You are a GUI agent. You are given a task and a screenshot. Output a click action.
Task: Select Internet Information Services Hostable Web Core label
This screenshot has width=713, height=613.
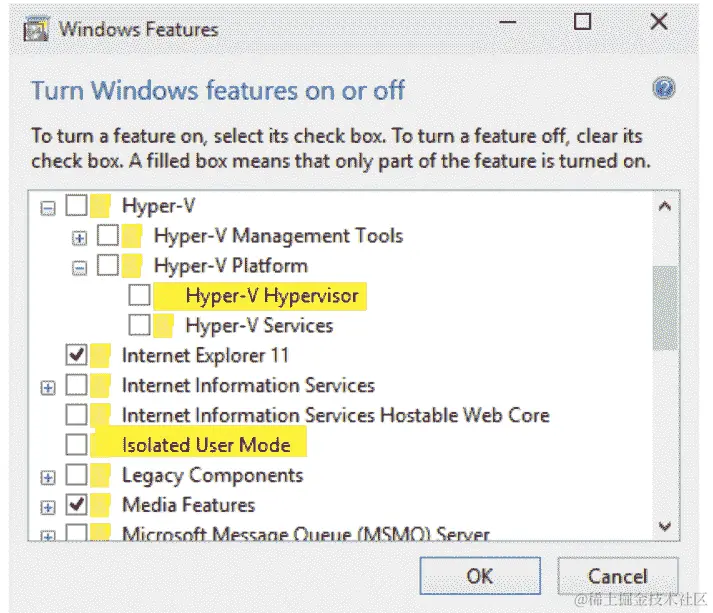(336, 415)
